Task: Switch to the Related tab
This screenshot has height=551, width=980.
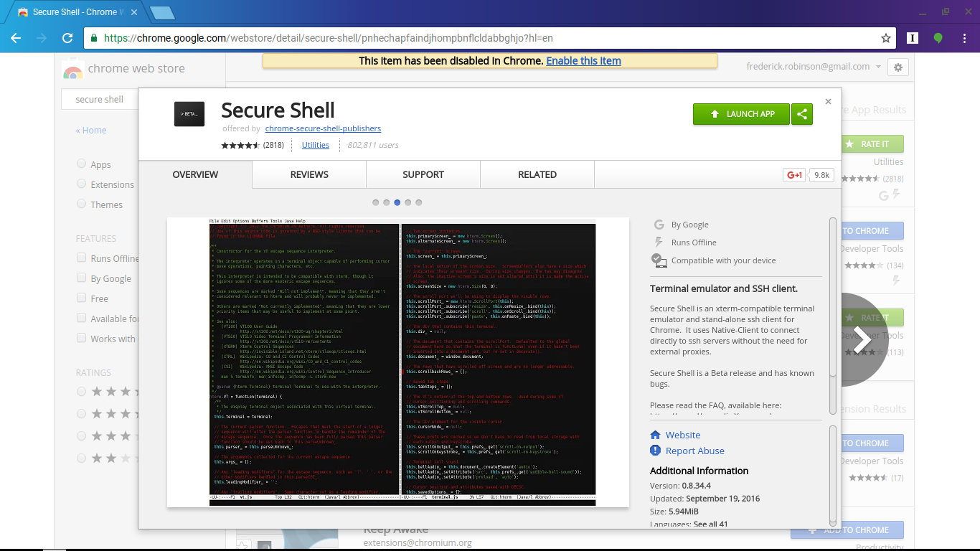Action: point(537,174)
